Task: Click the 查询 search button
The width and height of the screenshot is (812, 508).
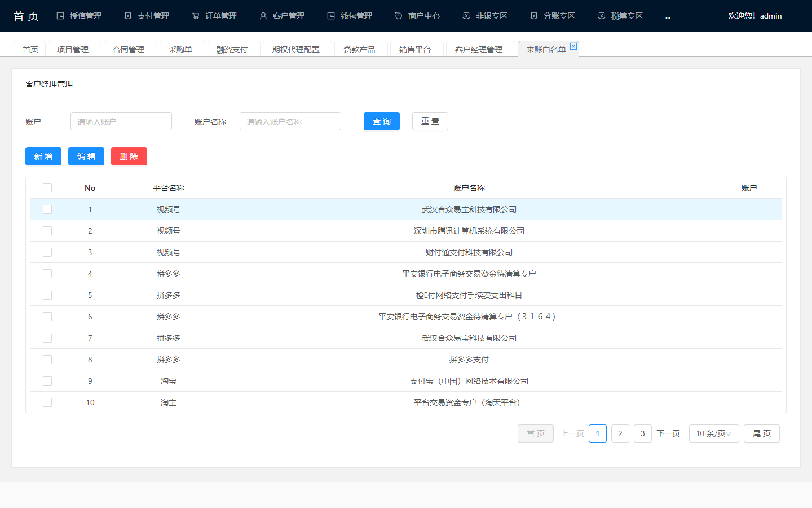Action: click(x=382, y=121)
